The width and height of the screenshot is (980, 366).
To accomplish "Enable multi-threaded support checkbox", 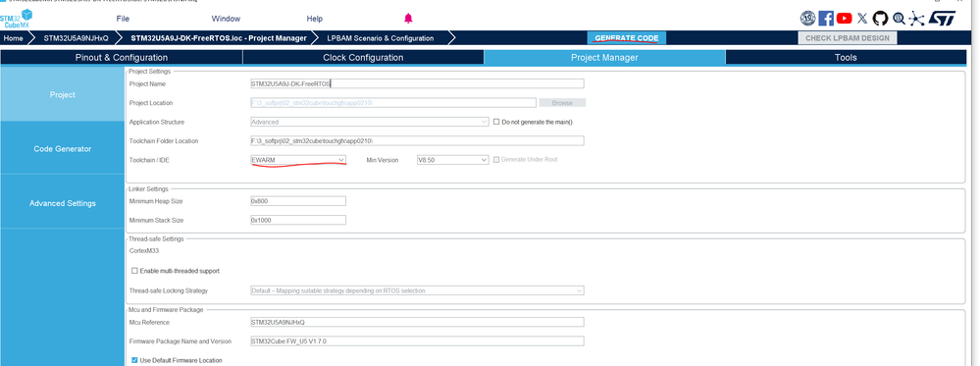I will [x=134, y=271].
